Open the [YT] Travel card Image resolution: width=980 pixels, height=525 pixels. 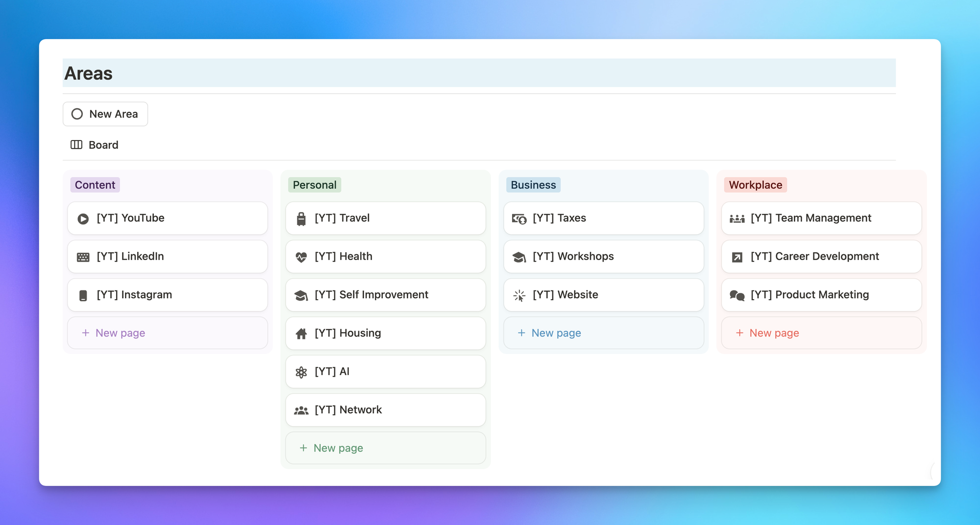point(386,218)
